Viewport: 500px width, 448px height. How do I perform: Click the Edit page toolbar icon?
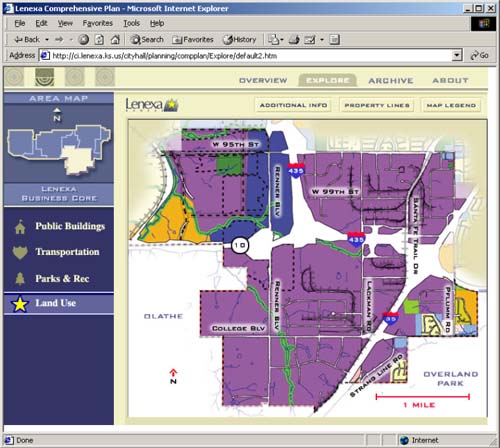[x=310, y=40]
